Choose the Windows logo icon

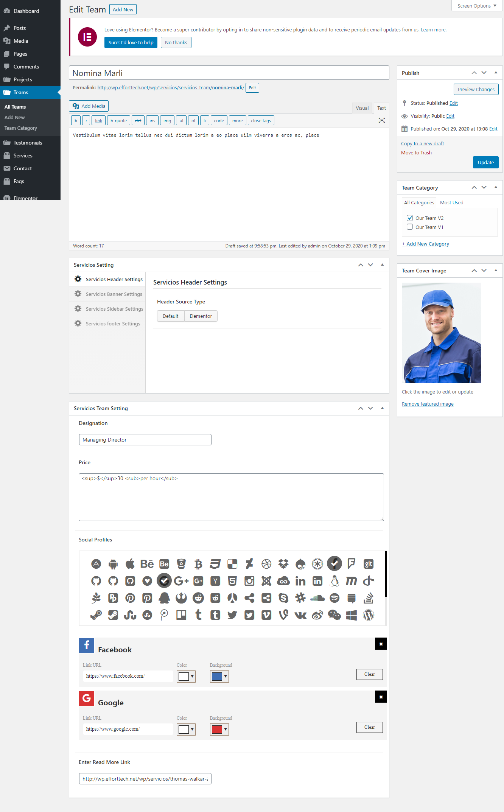352,615
